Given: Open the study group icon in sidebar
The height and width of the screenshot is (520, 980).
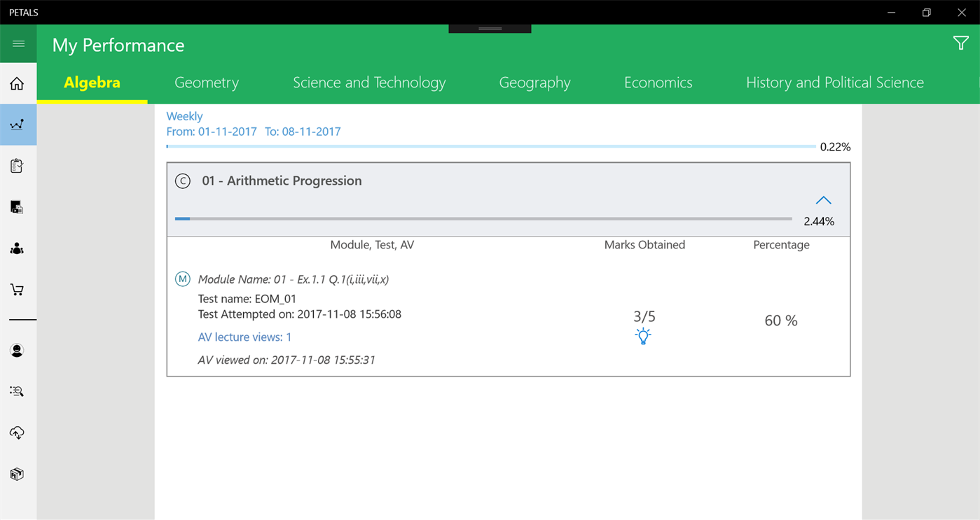Looking at the screenshot, I should [18, 248].
